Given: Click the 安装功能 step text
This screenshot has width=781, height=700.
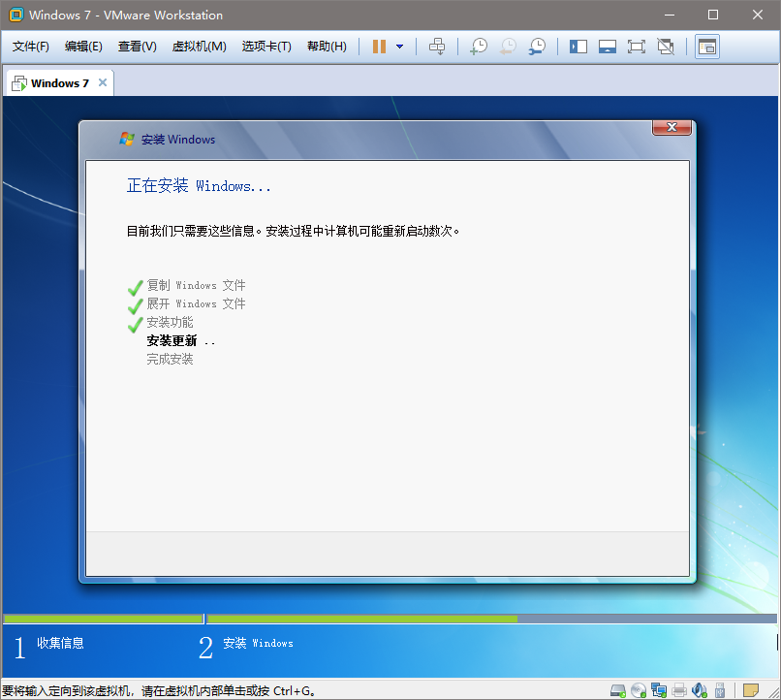Looking at the screenshot, I should 170,322.
